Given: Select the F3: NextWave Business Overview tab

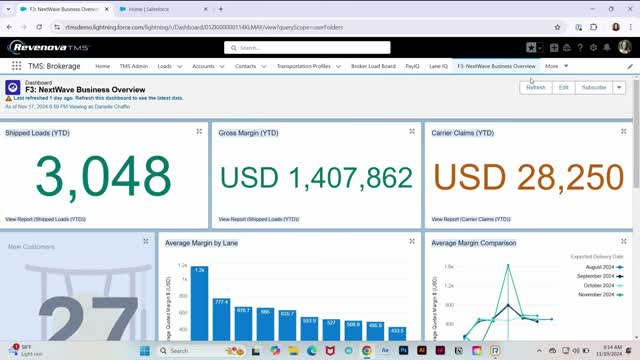Looking at the screenshot, I should click(x=496, y=66).
